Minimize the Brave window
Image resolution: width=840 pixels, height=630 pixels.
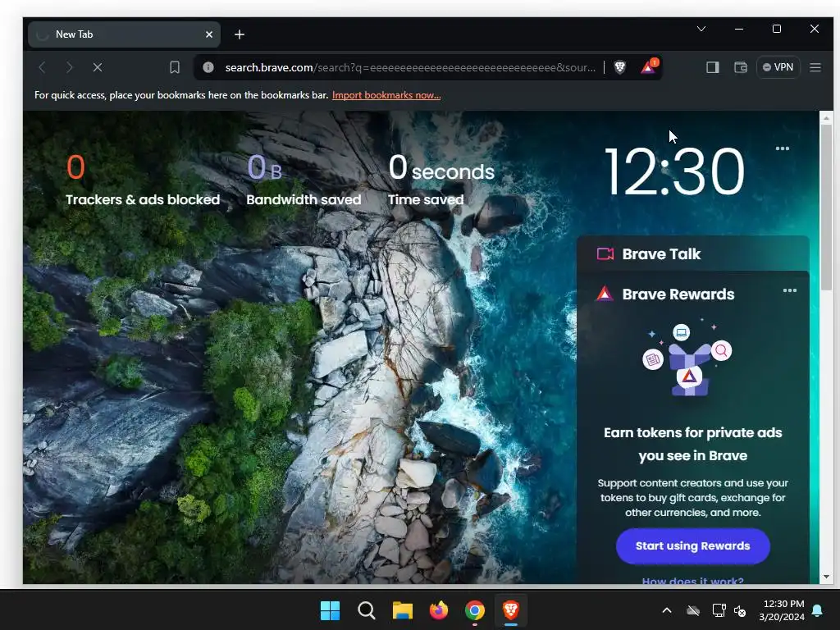(x=739, y=29)
